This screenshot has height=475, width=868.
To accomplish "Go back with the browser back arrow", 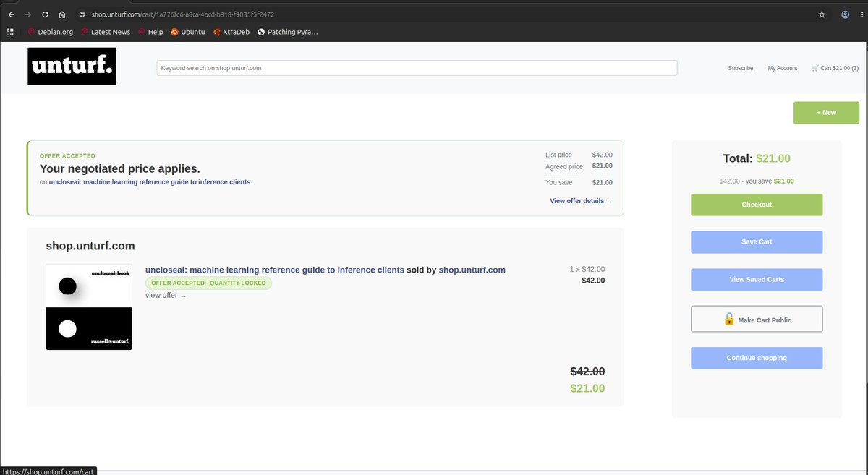I will click(11, 14).
